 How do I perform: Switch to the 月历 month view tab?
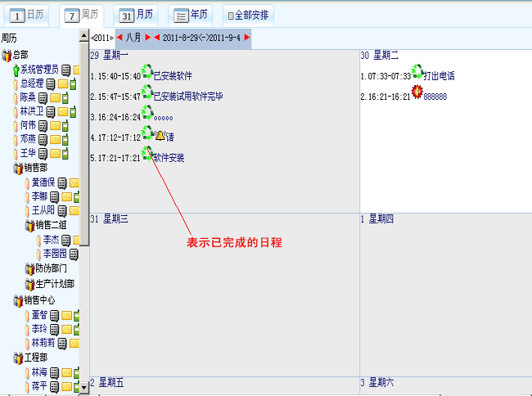point(136,15)
